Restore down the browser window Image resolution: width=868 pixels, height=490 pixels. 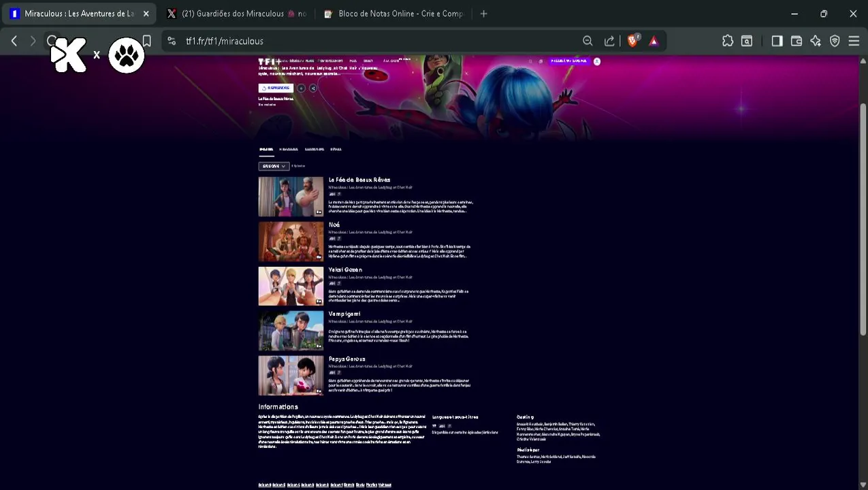824,14
